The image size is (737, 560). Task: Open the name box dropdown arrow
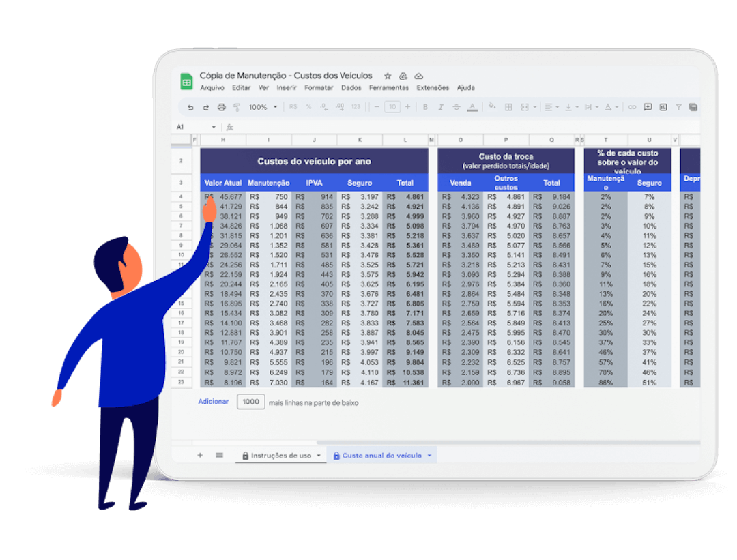point(214,127)
